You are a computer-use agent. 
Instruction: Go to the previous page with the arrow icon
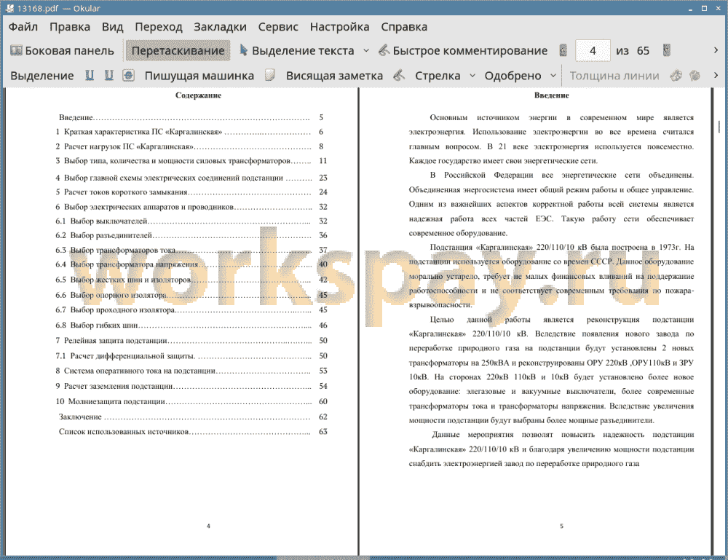coord(563,51)
